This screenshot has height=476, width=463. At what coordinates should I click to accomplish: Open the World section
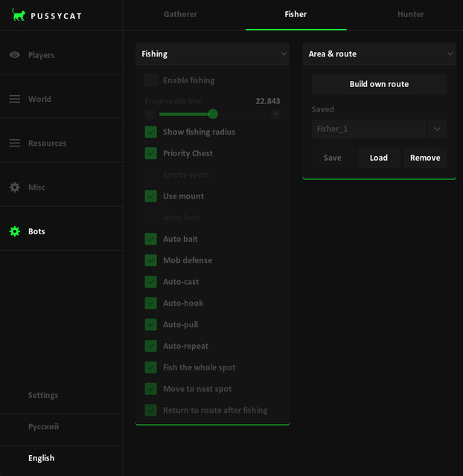point(61,99)
